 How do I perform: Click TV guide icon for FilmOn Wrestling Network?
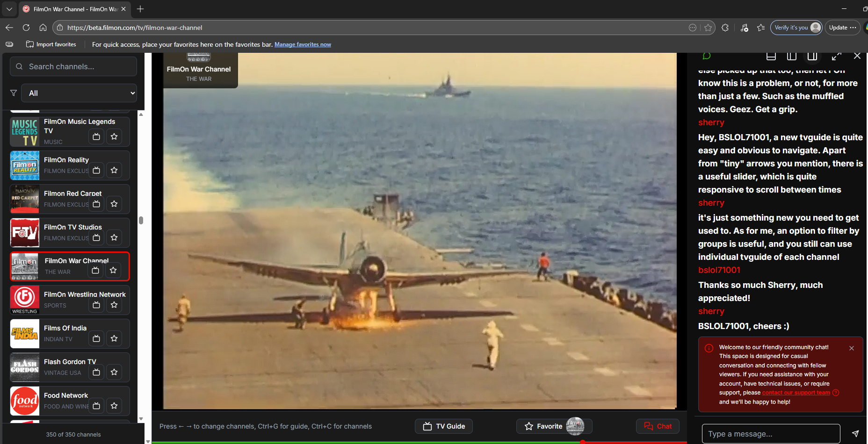tap(96, 305)
